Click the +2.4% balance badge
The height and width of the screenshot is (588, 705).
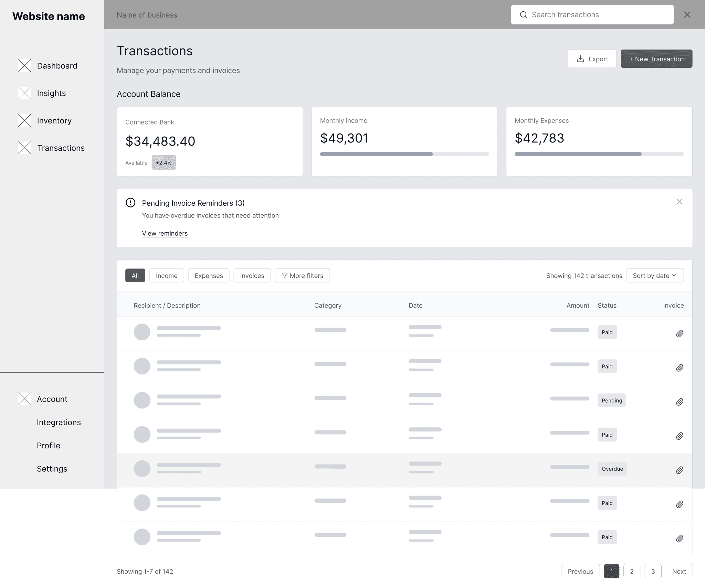click(x=164, y=163)
